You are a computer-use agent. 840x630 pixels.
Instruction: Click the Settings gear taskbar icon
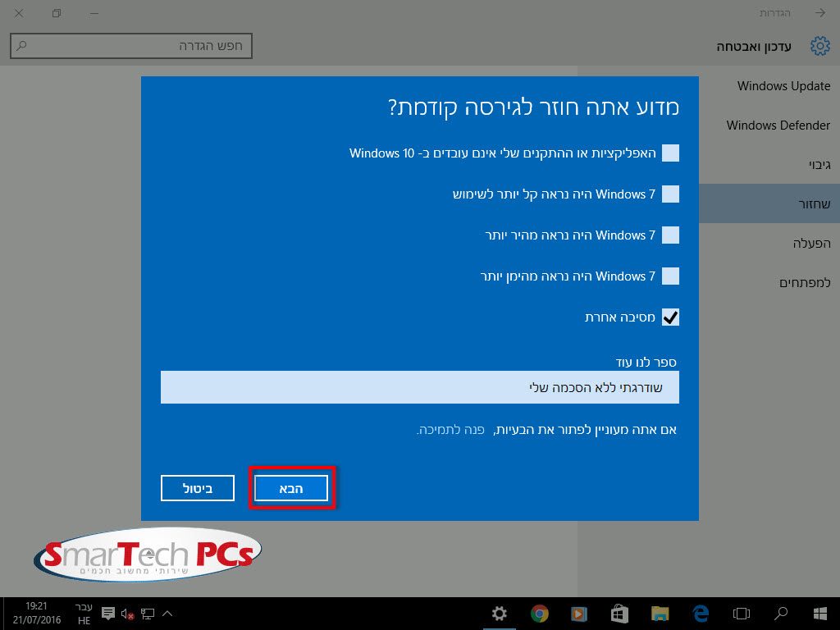click(500, 614)
